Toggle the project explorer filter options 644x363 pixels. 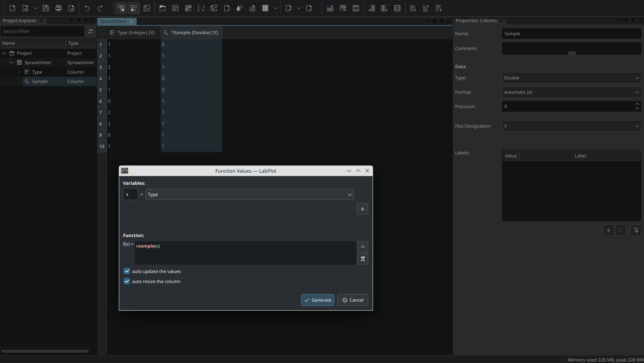point(90,31)
